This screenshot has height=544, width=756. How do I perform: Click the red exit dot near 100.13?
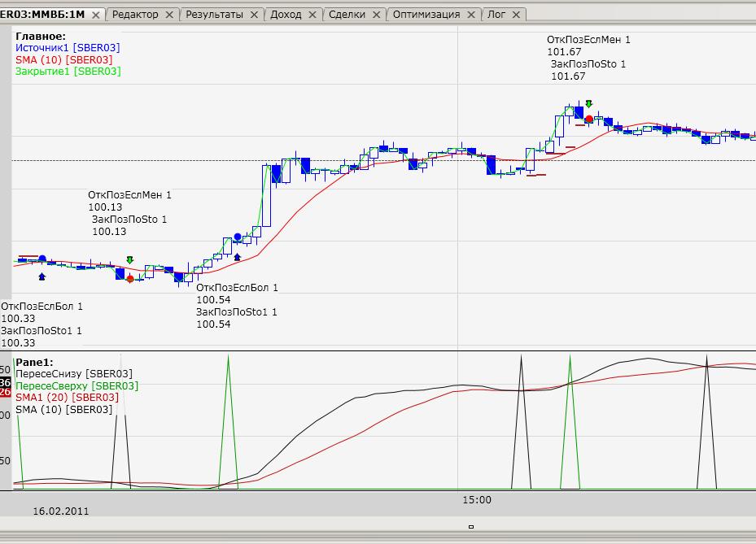pos(130,279)
